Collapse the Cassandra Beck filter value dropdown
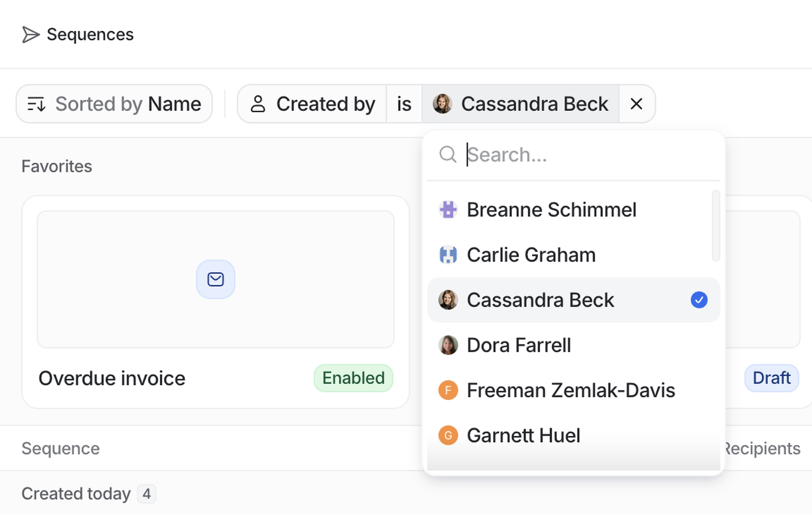 pyautogui.click(x=521, y=104)
